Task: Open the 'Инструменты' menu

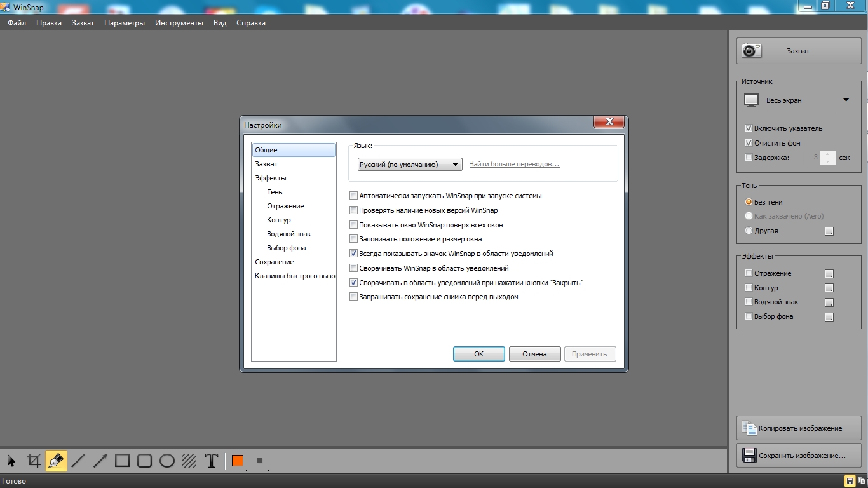Action: pos(179,23)
